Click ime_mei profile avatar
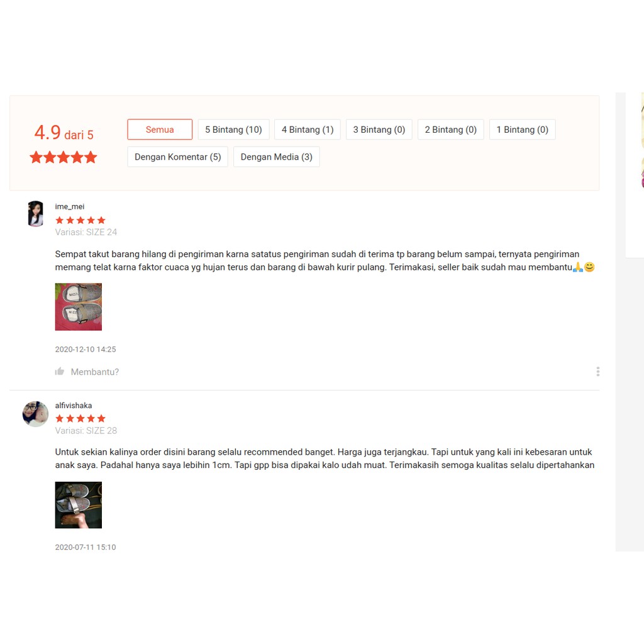Screen dimensions: 644x644 (x=35, y=214)
